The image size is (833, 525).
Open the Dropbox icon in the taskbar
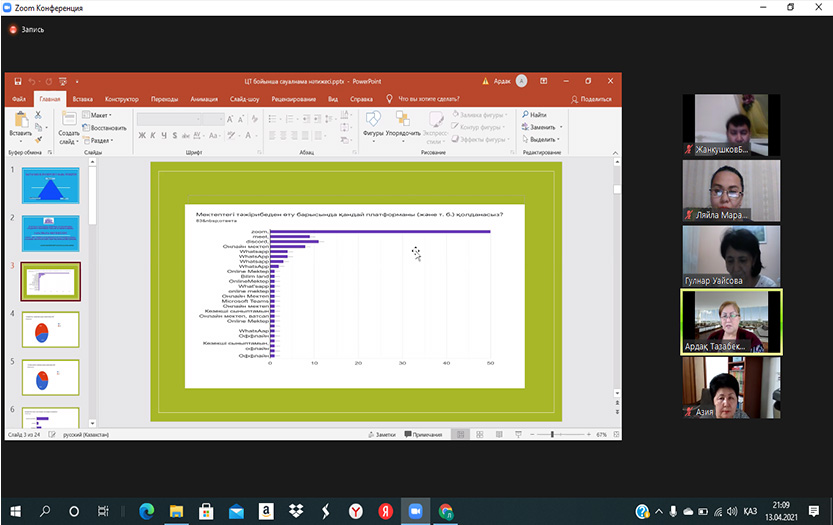point(296,510)
